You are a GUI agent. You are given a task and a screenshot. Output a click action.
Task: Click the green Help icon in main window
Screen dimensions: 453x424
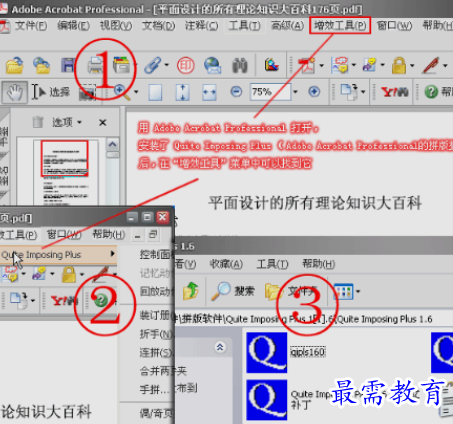[431, 92]
